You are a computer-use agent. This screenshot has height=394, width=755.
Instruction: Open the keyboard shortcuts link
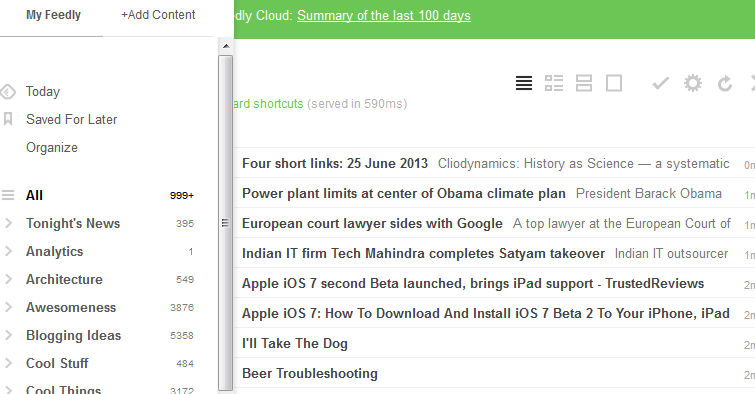pyautogui.click(x=269, y=104)
